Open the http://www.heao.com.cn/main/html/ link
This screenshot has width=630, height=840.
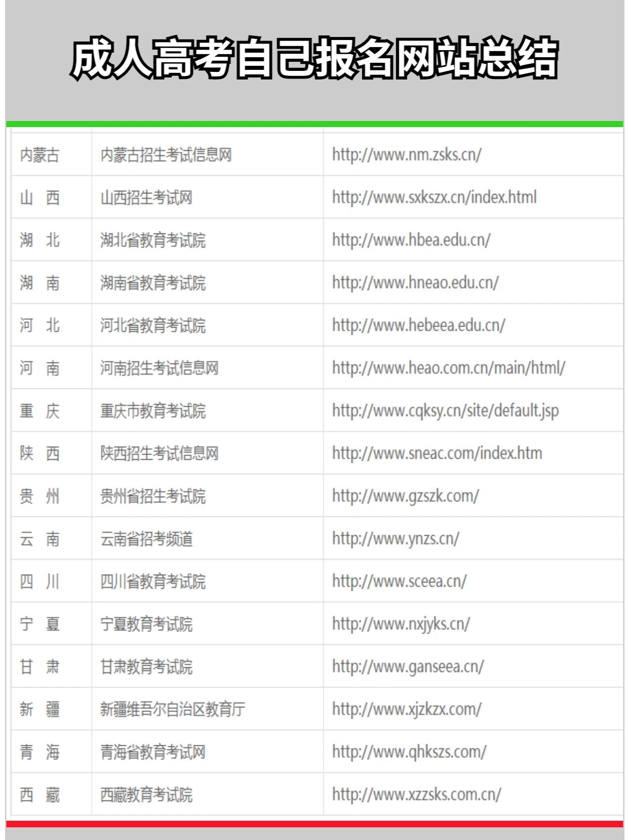point(449,368)
